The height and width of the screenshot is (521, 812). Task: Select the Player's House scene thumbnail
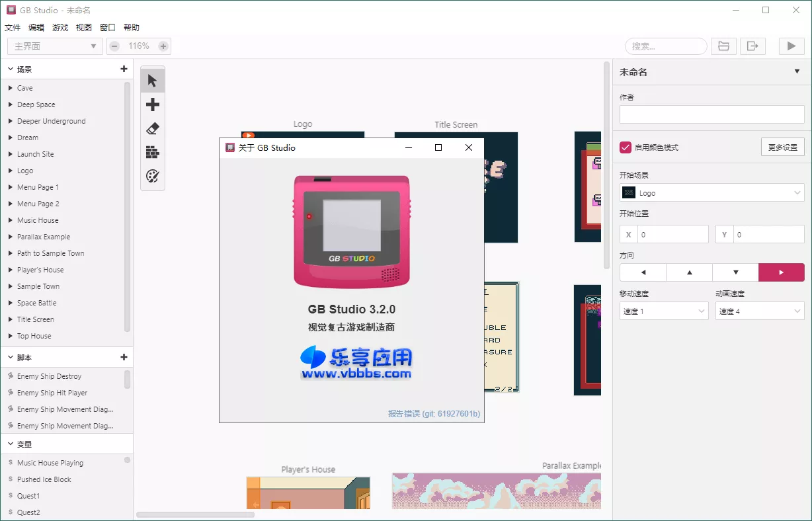[x=308, y=493]
